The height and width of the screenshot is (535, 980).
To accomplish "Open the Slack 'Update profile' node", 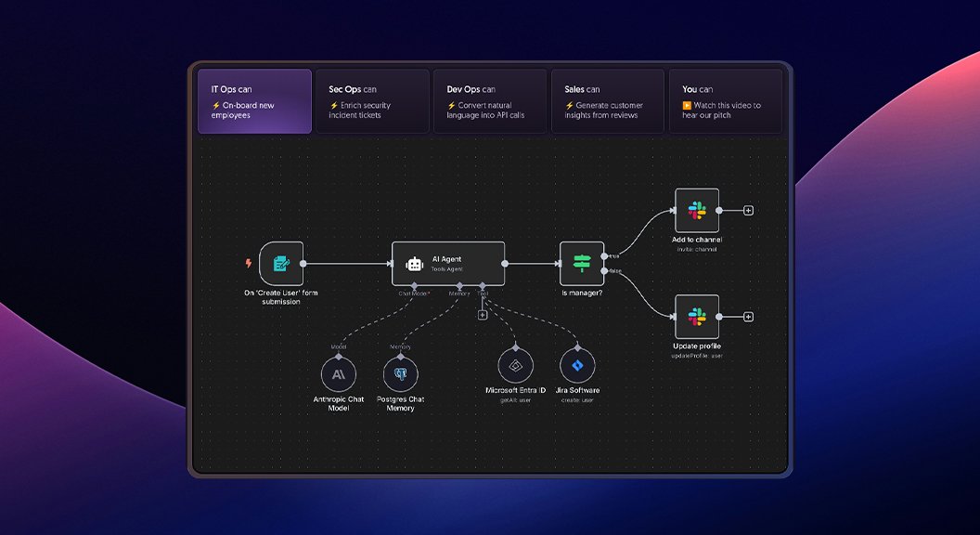I will pyautogui.click(x=697, y=317).
